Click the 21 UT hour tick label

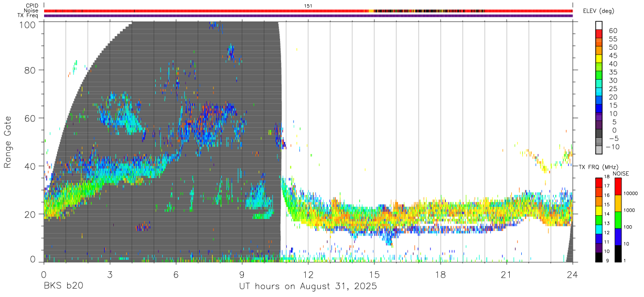click(506, 274)
